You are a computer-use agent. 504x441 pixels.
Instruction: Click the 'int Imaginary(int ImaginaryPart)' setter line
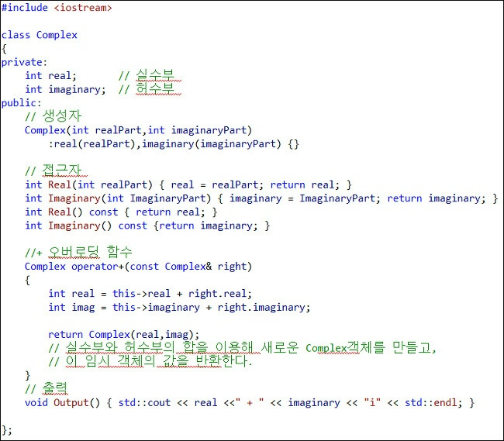pos(261,198)
